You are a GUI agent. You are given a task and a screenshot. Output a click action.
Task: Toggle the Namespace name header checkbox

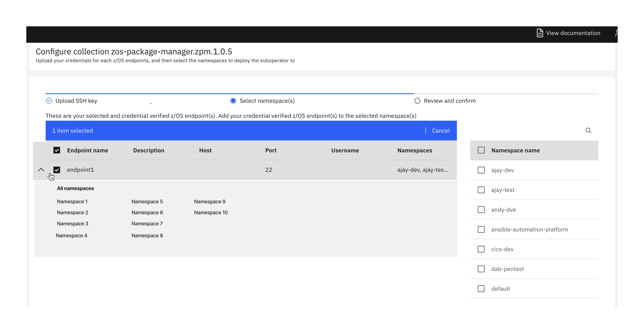coord(481,150)
